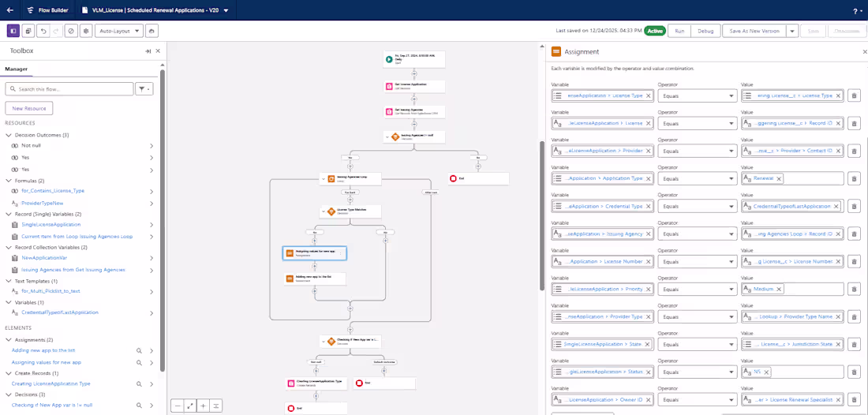Click New Resource button
Image resolution: width=868 pixels, height=415 pixels.
click(x=28, y=108)
